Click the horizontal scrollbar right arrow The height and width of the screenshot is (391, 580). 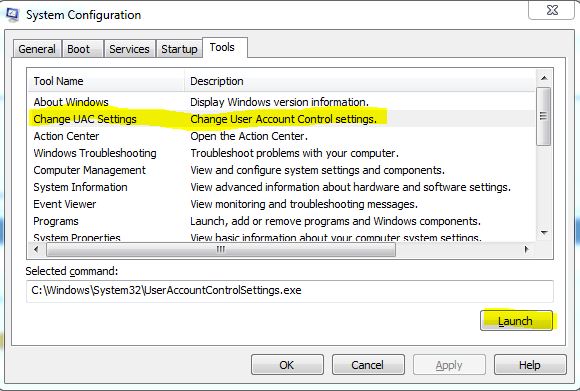tap(526, 249)
